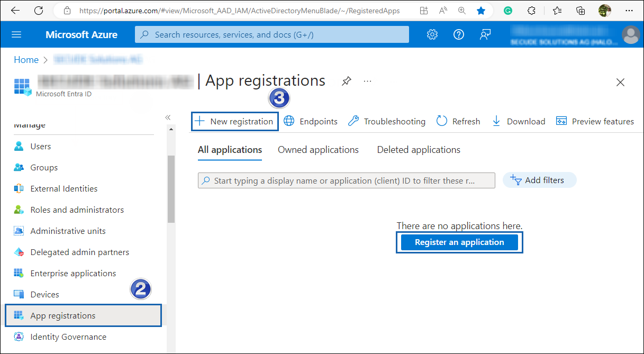
Task: Select Groups from the sidebar
Action: tap(43, 167)
